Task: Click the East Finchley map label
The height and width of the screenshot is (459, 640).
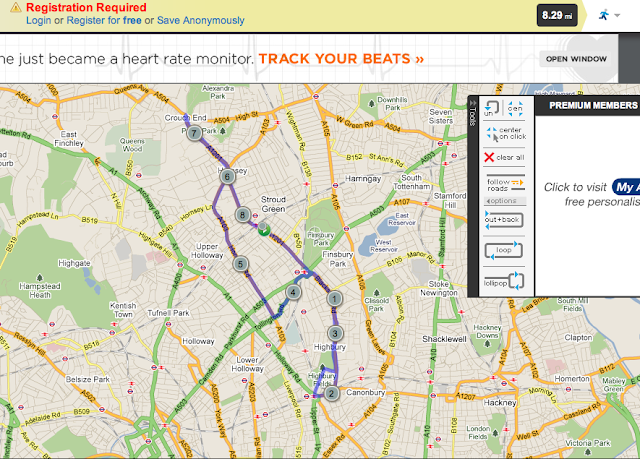Action: point(69,139)
